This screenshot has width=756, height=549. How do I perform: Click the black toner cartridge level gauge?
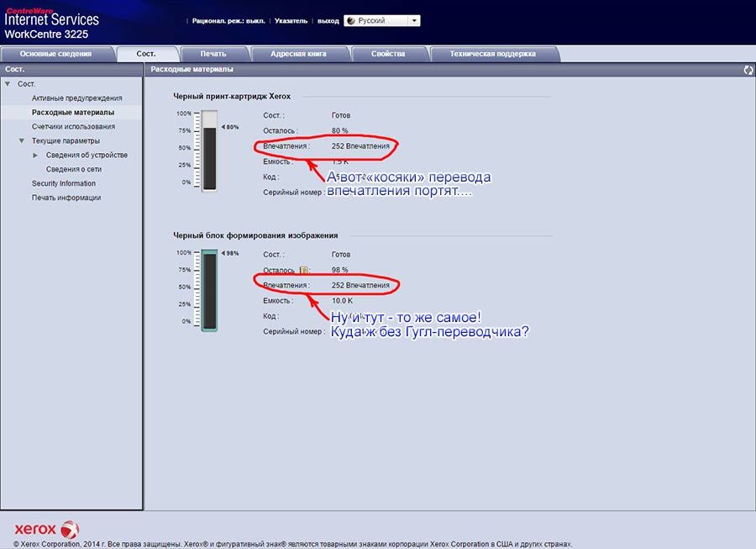[x=209, y=150]
